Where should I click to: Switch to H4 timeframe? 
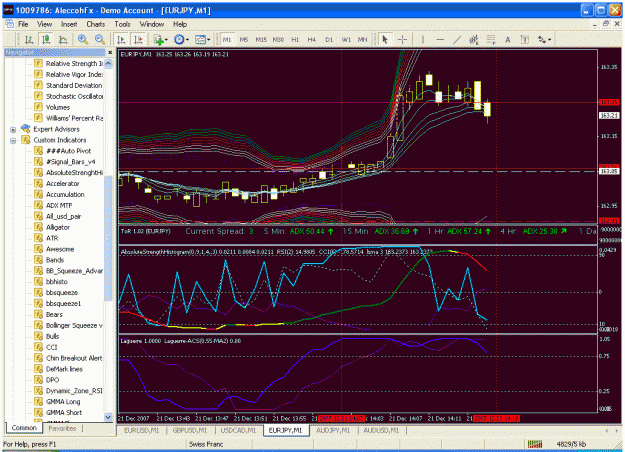[x=312, y=39]
